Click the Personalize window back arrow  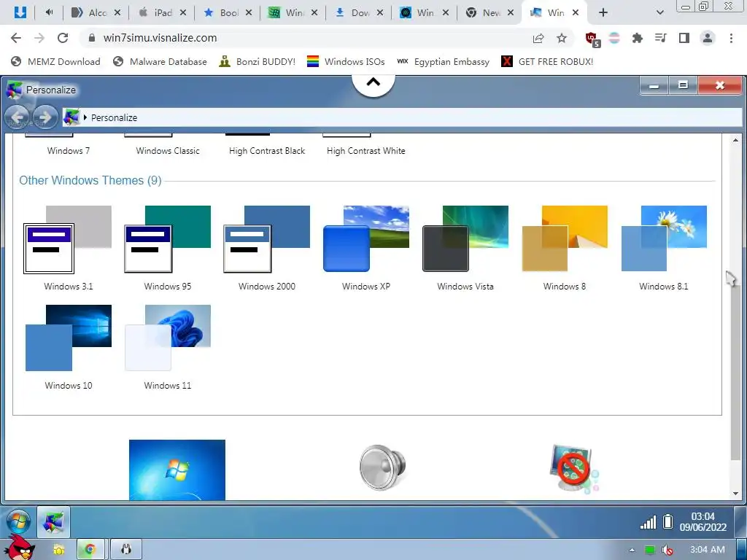[x=18, y=117]
